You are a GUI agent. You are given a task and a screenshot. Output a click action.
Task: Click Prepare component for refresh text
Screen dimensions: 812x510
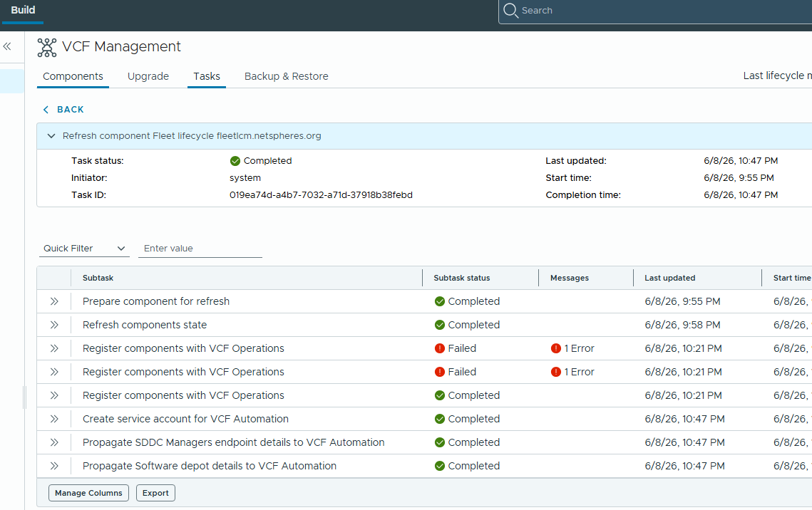coord(156,301)
